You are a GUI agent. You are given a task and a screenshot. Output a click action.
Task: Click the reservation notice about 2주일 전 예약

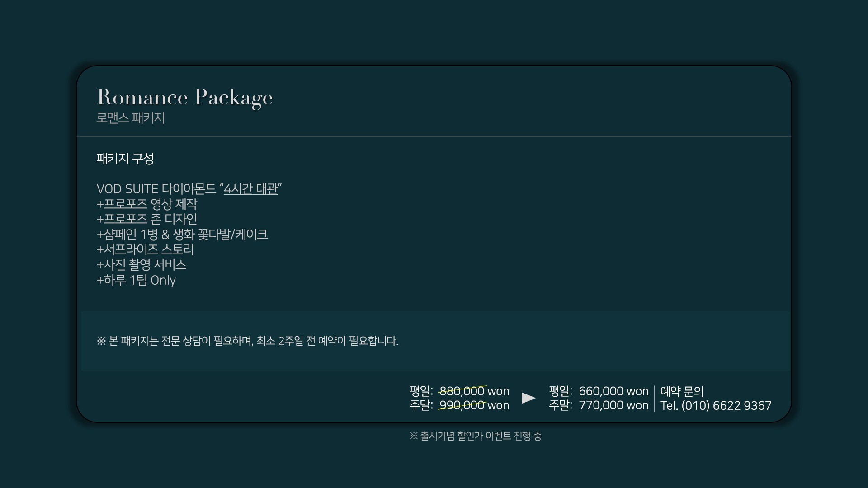pos(247,341)
